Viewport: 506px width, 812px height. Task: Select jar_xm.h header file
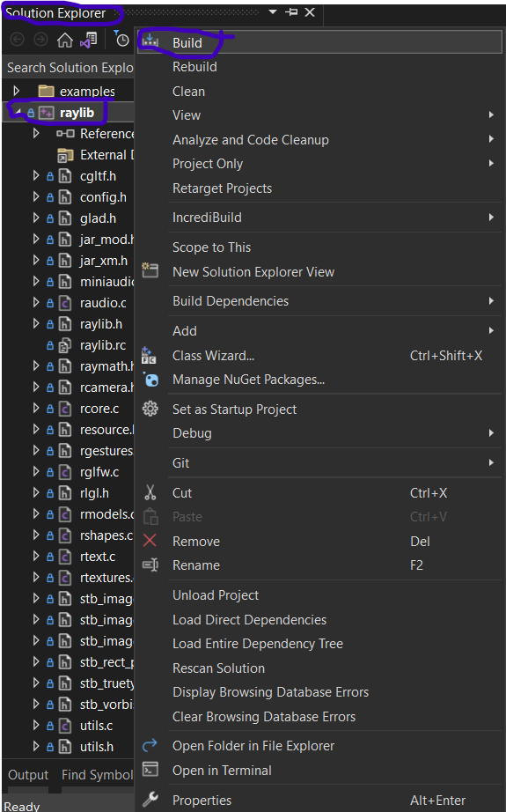(104, 261)
